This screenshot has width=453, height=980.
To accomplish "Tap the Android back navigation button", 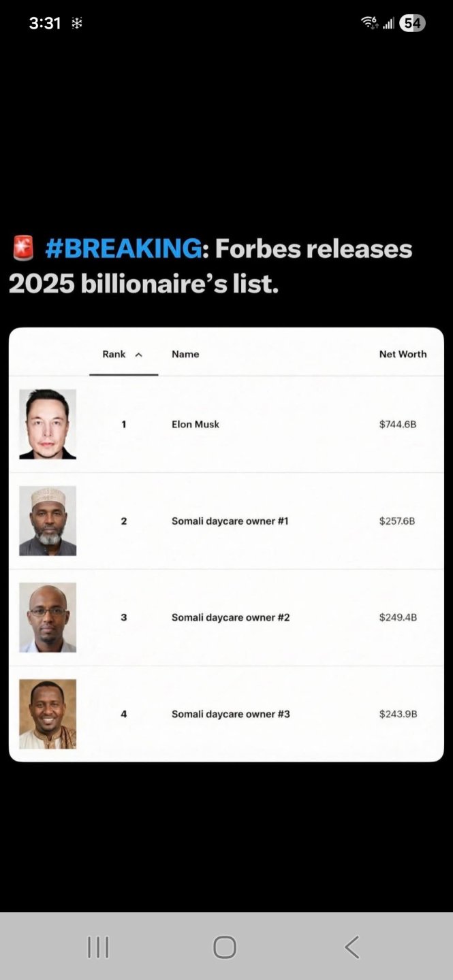I will pyautogui.click(x=352, y=947).
